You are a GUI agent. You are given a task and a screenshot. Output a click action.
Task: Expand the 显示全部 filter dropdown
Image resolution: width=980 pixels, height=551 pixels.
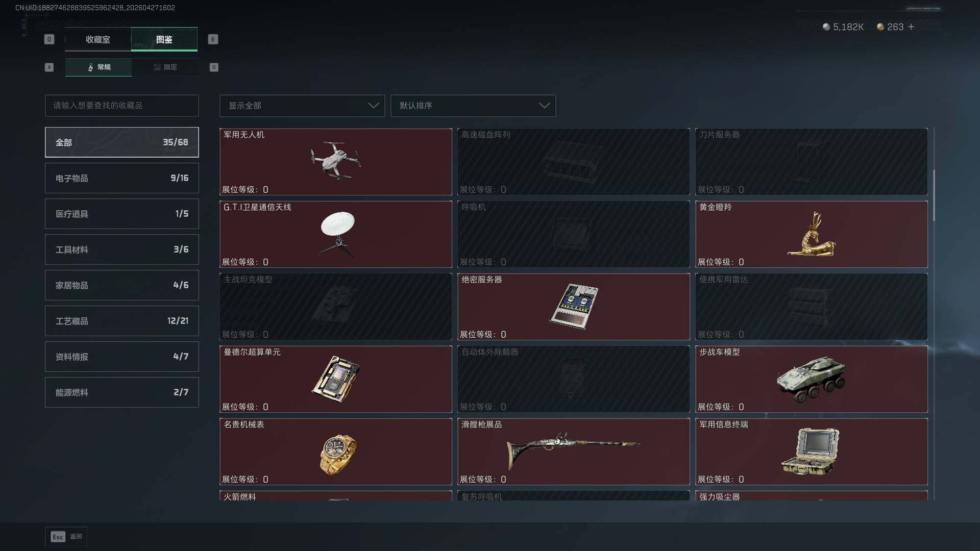[x=302, y=106]
